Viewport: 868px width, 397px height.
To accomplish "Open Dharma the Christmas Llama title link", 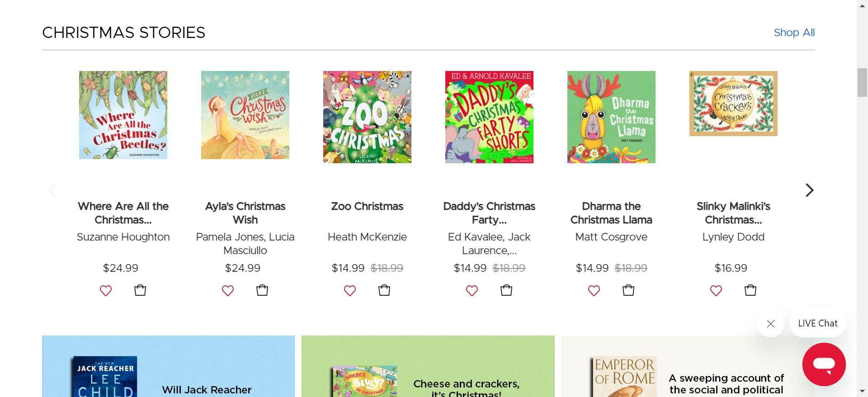I will pyautogui.click(x=611, y=213).
